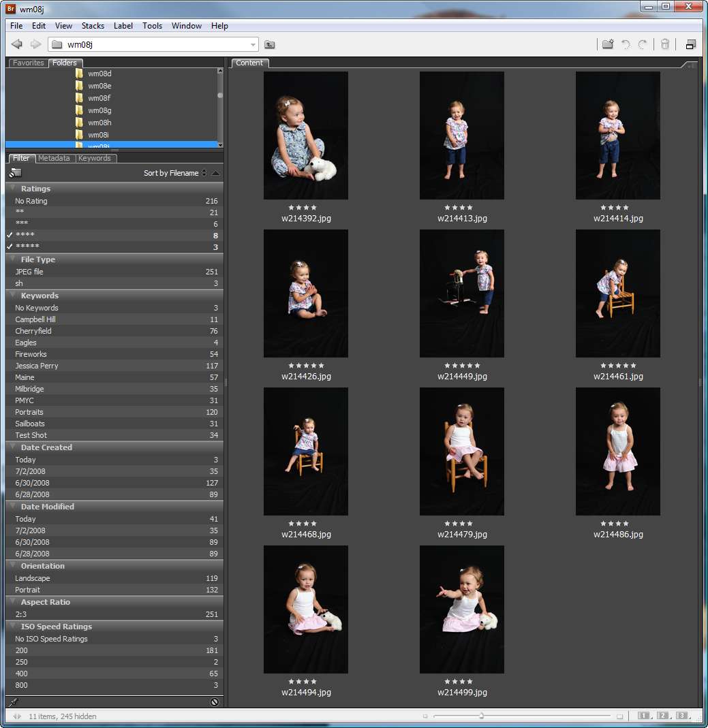
Task: Open the Window menu
Action: pyautogui.click(x=186, y=25)
